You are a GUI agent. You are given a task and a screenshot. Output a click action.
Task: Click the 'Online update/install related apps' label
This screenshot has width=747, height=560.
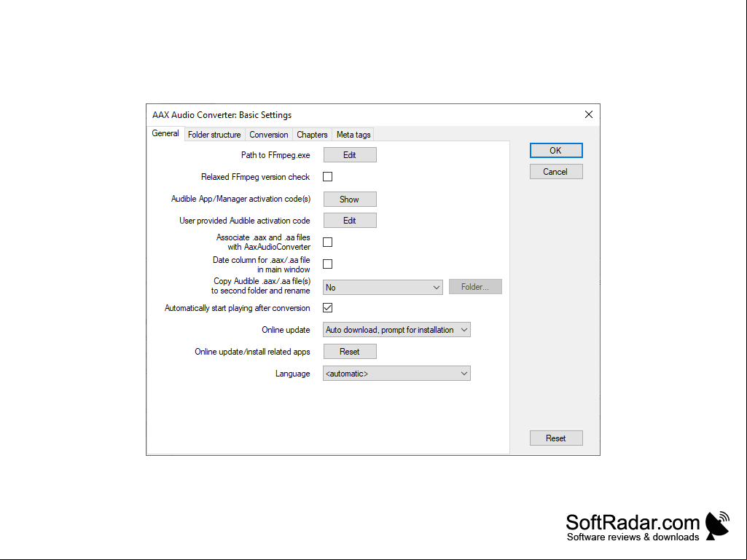pos(252,352)
